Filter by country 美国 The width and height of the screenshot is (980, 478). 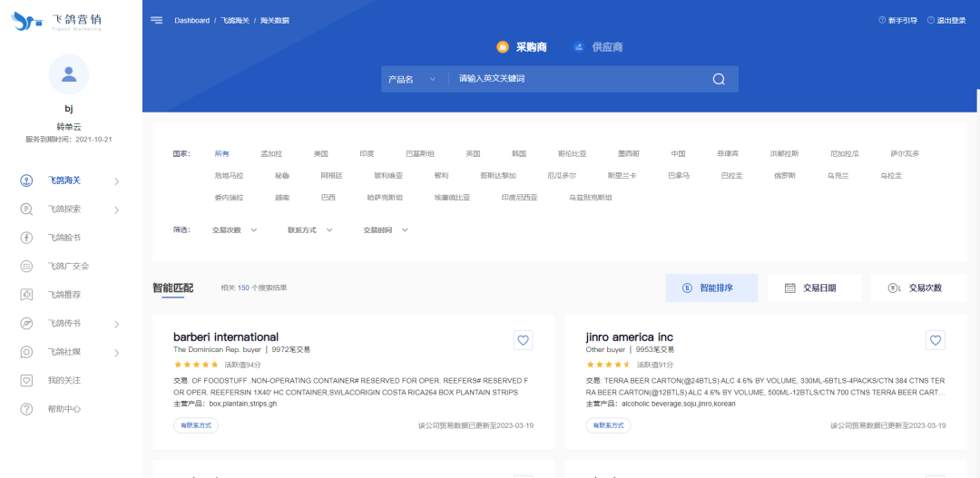point(320,153)
